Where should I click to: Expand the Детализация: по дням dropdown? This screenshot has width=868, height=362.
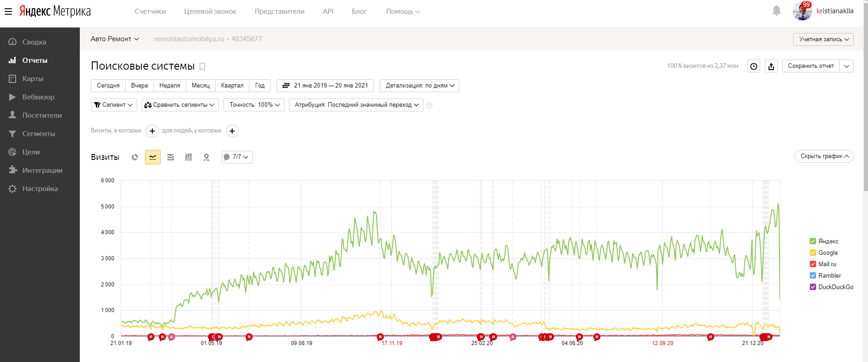point(419,86)
